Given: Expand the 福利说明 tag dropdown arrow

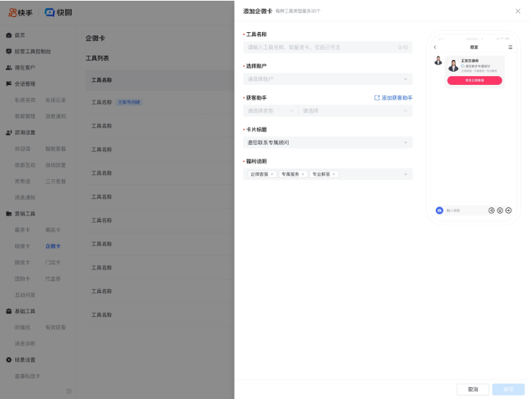Looking at the screenshot, I should coord(405,174).
